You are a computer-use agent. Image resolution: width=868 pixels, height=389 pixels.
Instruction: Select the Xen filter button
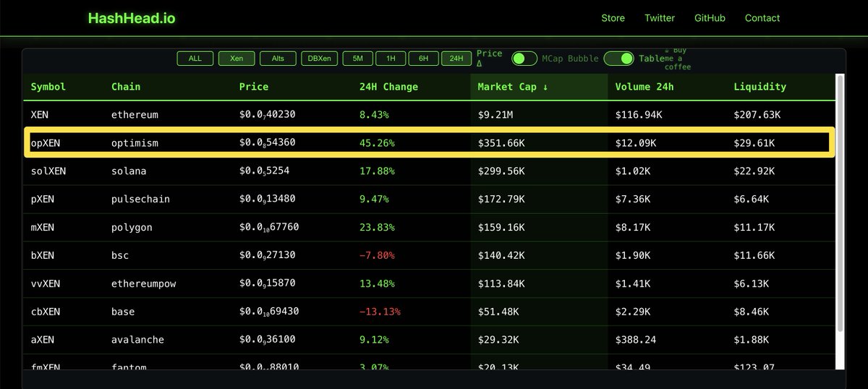coord(237,59)
